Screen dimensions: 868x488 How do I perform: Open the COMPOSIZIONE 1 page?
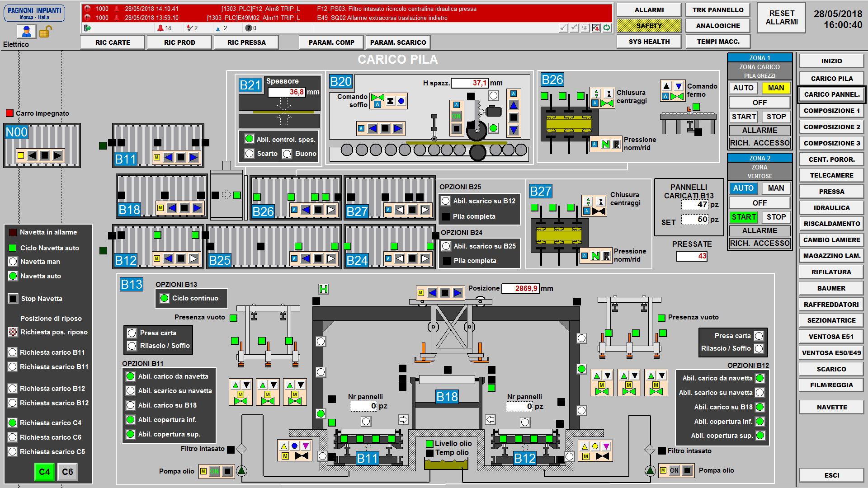pyautogui.click(x=831, y=111)
